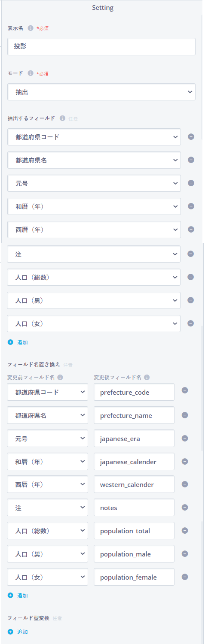
Task: Edit the 表示名 input containing 投影
Action: coord(101,46)
